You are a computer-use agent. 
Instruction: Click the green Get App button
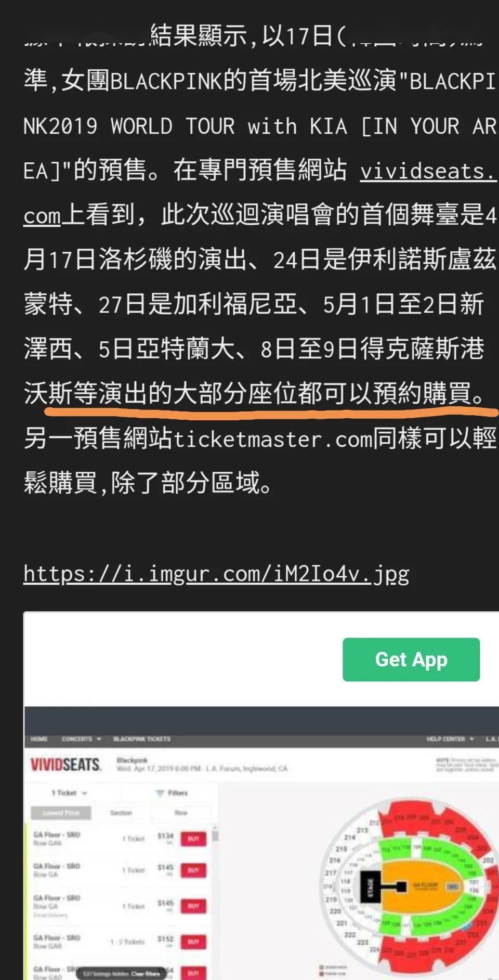click(411, 659)
